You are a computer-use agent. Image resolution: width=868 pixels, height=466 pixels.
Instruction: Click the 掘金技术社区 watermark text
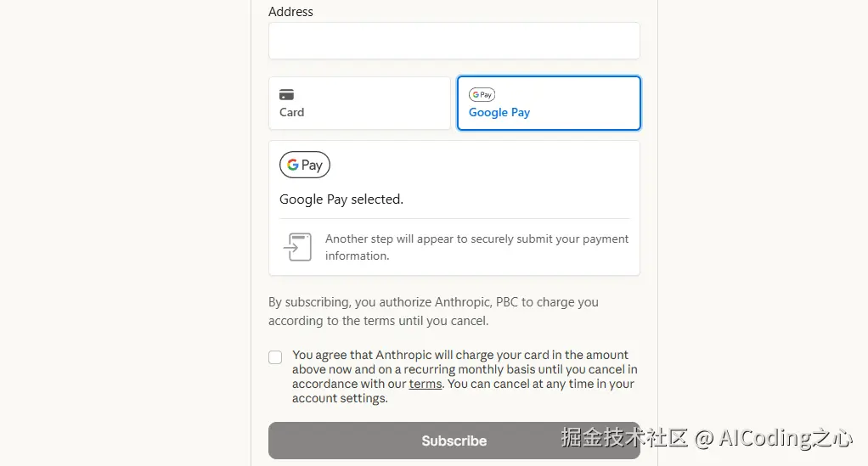[x=624, y=438]
